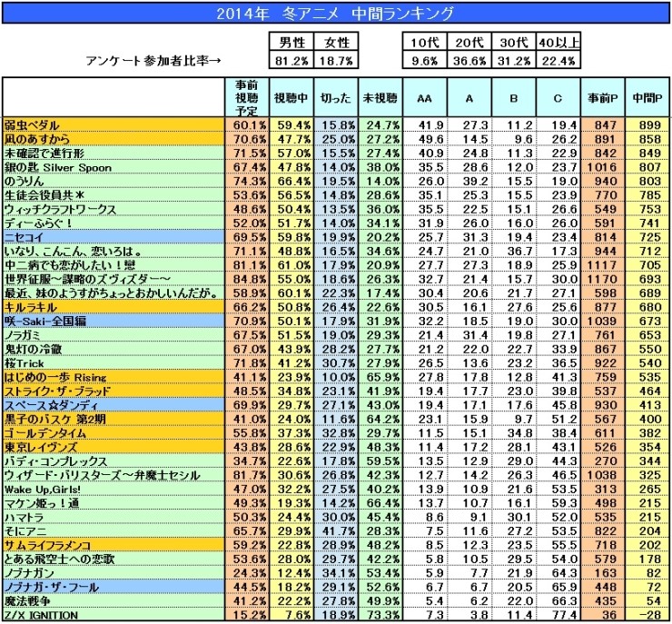Select the 40以上 age group header
The height and width of the screenshot is (624, 672).
pyautogui.click(x=558, y=42)
